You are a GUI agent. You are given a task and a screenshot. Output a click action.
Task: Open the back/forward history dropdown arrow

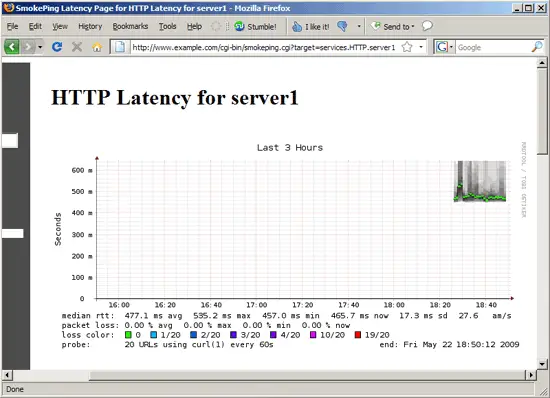point(40,47)
